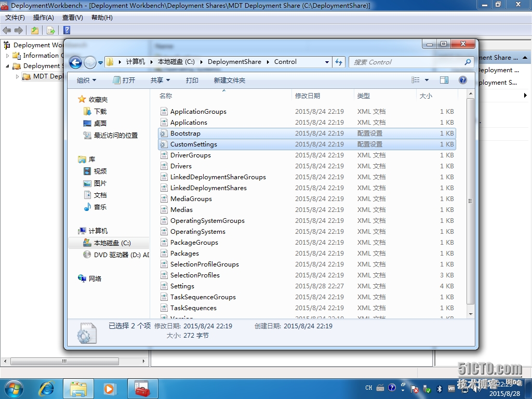
Task: Open the Help icon in Workbench toolbar
Action: (67, 30)
